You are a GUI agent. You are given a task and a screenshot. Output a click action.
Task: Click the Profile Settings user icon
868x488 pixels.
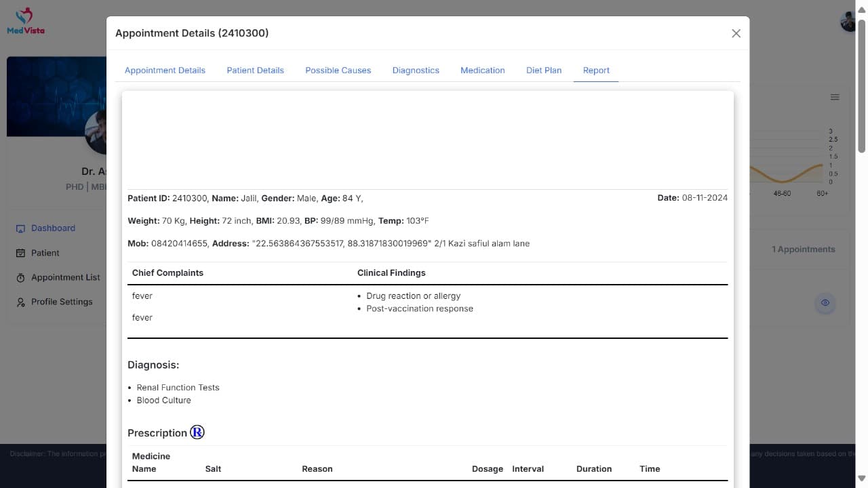[x=20, y=302]
